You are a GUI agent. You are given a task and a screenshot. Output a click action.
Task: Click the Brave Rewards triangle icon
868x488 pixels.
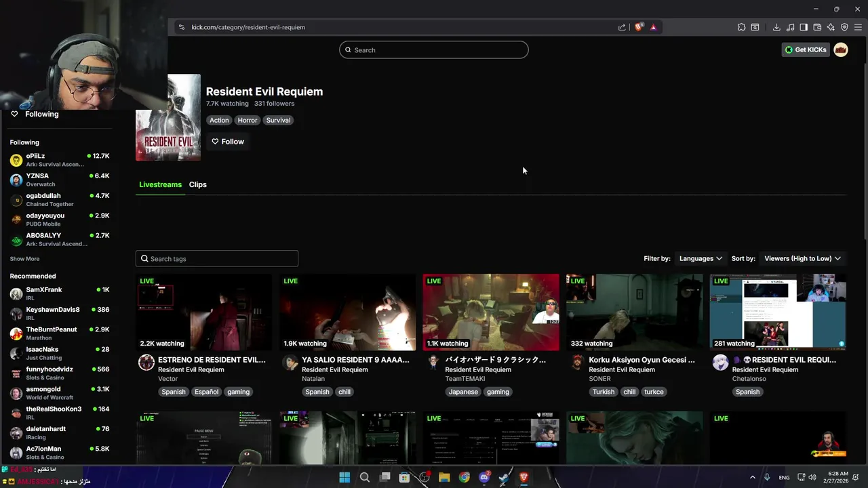(x=653, y=27)
